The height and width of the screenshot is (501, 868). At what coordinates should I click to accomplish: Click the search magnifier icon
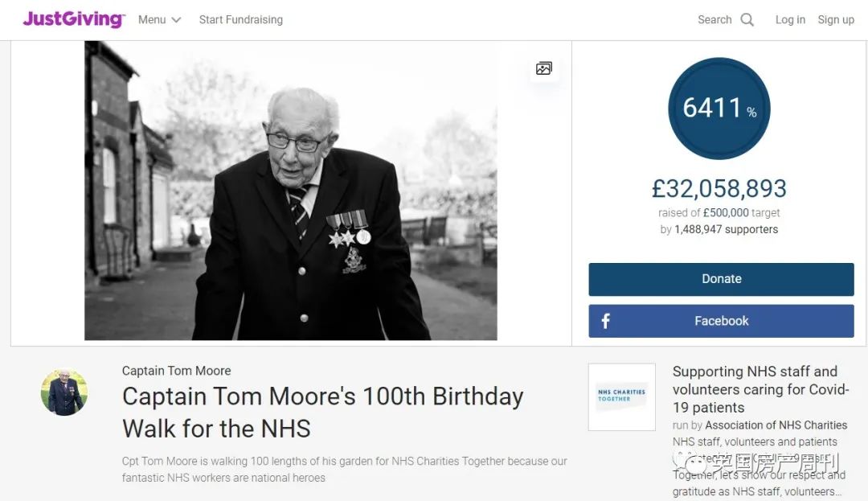tap(747, 20)
